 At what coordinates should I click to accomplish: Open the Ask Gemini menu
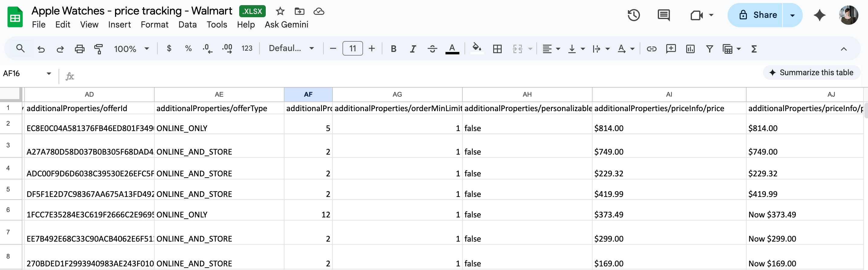[x=286, y=24]
